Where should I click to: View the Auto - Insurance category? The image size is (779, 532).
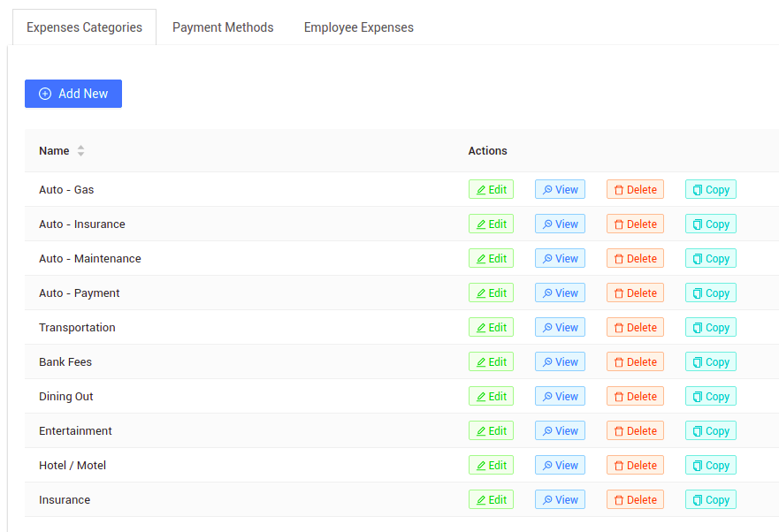point(560,224)
